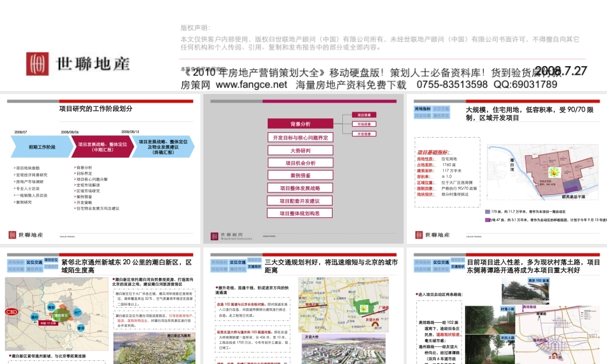
Task: Click the small 开发背景 branch box
Action: [x=364, y=134]
